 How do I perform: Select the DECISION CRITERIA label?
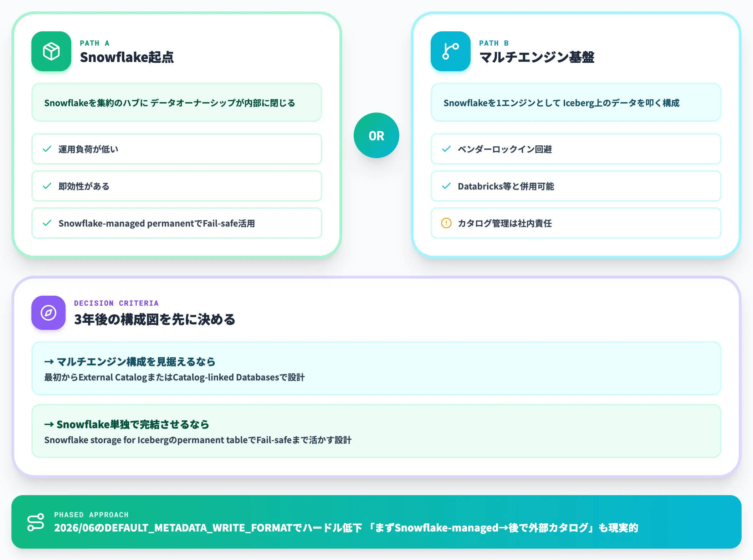point(116,303)
